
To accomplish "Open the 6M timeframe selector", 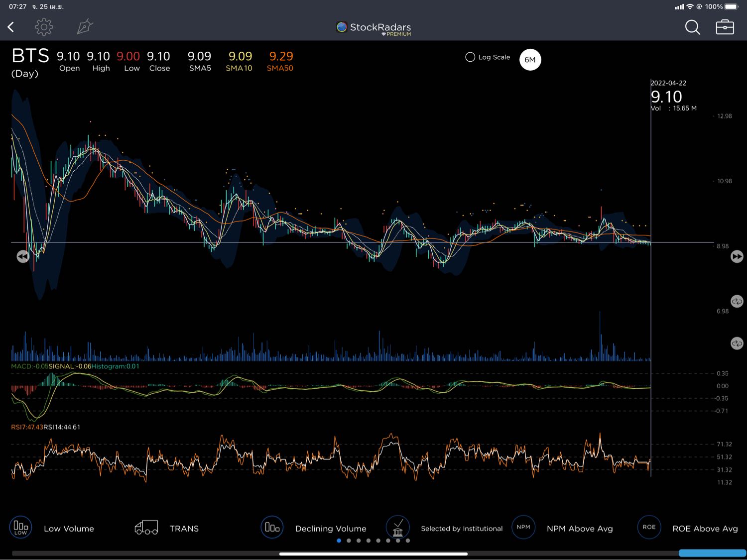I will click(530, 60).
